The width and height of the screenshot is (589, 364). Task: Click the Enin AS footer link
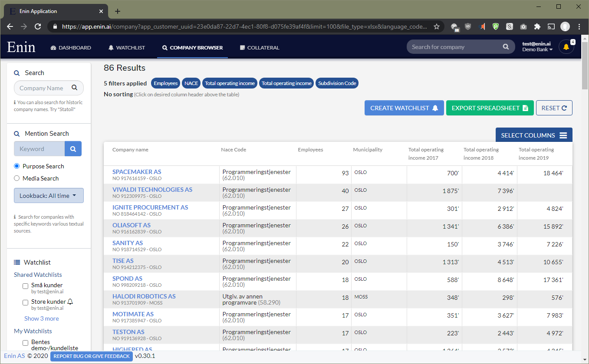14,356
